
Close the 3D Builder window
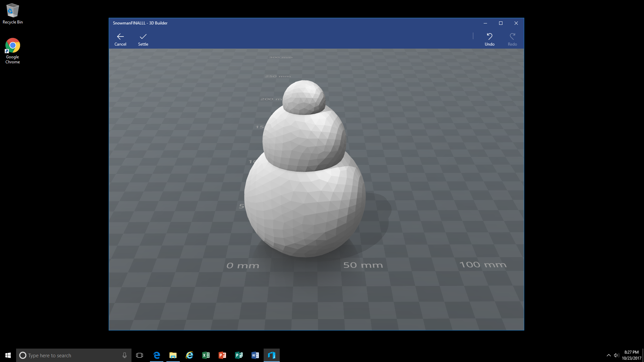(x=516, y=23)
